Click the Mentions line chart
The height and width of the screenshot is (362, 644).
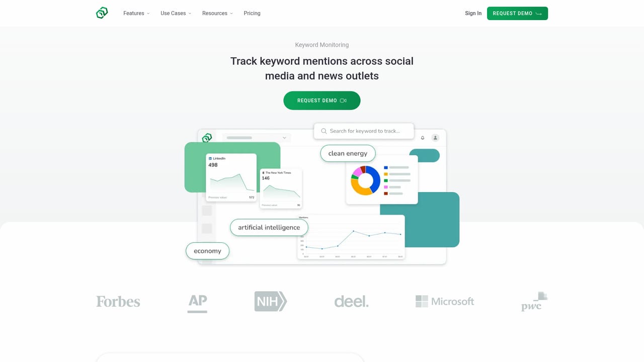pyautogui.click(x=351, y=237)
